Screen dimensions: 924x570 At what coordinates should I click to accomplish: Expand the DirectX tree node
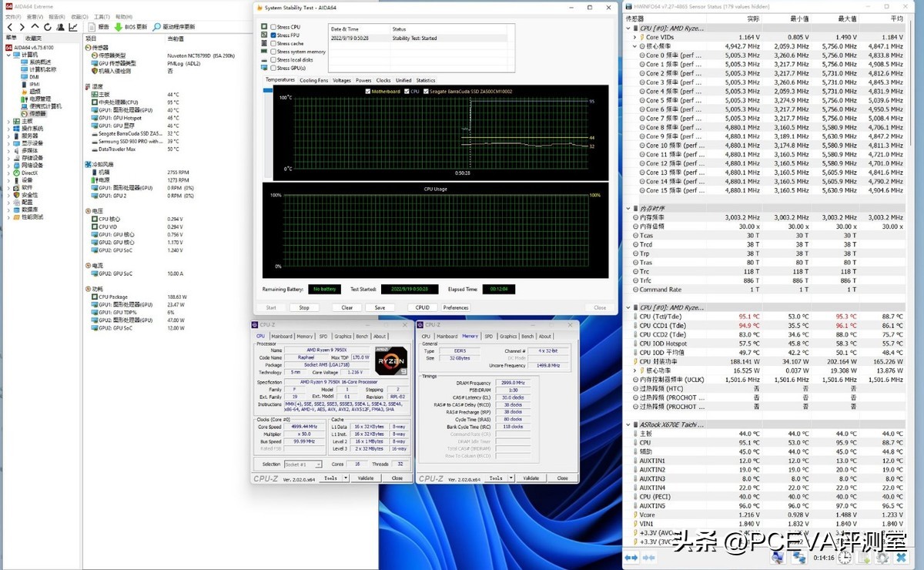8,173
